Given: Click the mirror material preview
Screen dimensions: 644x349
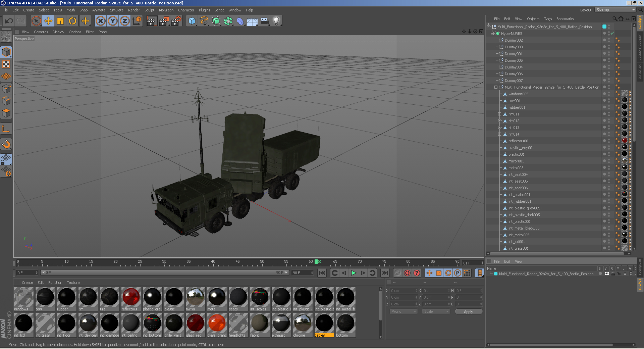Looking at the screenshot, I should point(195,297).
